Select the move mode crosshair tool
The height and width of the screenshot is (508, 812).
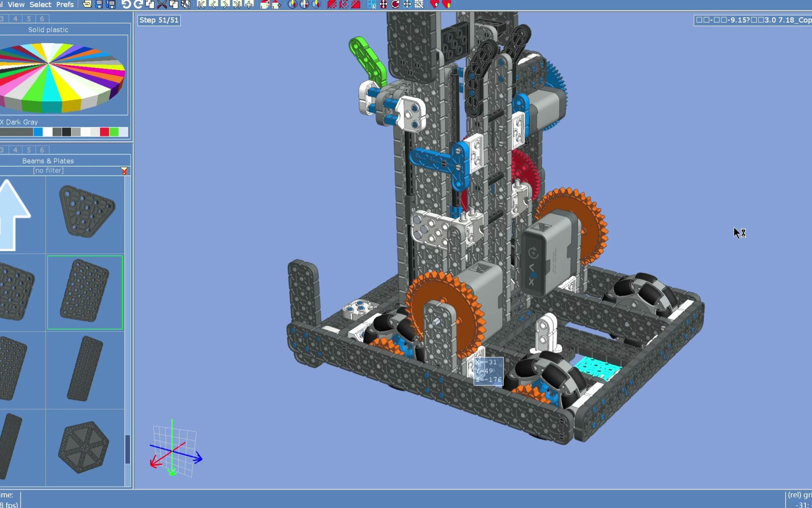(383, 4)
